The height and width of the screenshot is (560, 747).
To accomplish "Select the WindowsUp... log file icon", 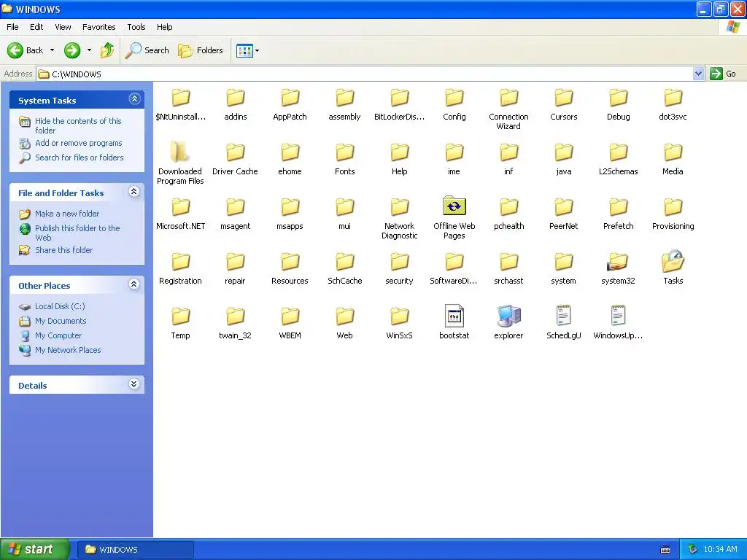I will (x=618, y=316).
